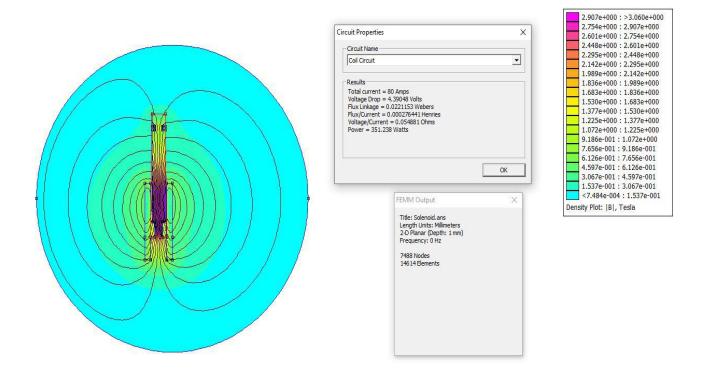Close the FEMM Output window
The width and height of the screenshot is (705, 379).
514,200
